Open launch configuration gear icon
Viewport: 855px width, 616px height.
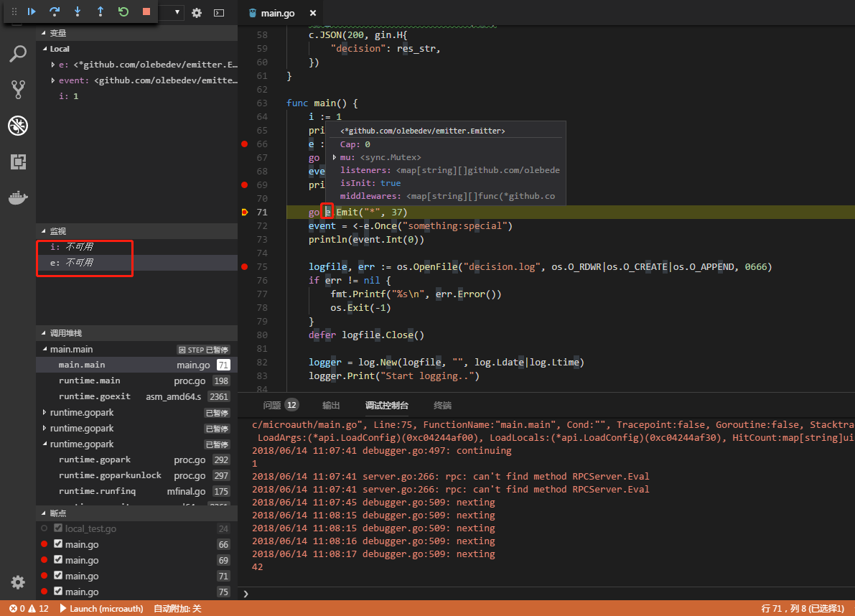point(197,12)
